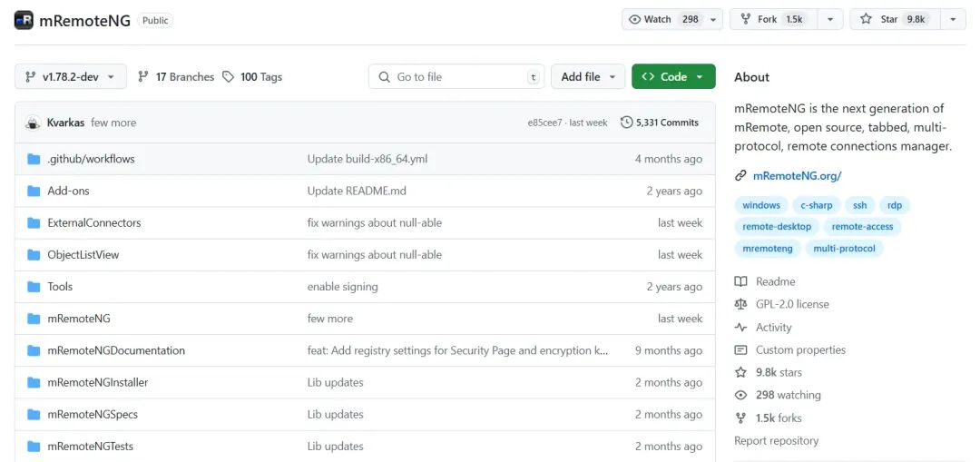Open the Activity link in About
This screenshot has width=980, height=462.
tap(774, 328)
